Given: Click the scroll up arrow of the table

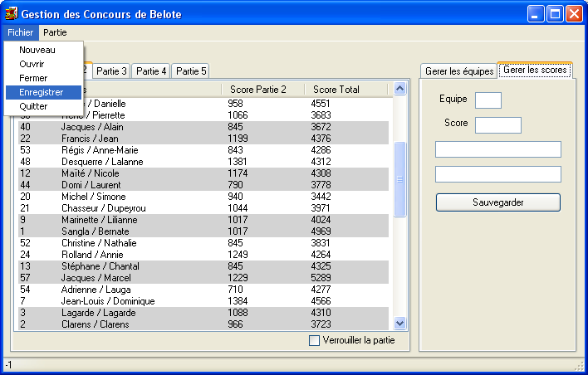Looking at the screenshot, I should click(399, 89).
